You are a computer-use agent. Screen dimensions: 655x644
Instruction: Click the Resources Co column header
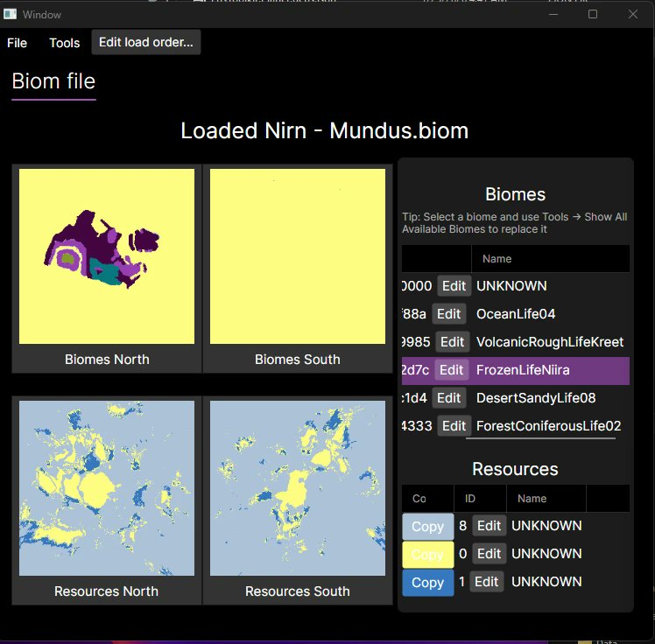coord(427,499)
